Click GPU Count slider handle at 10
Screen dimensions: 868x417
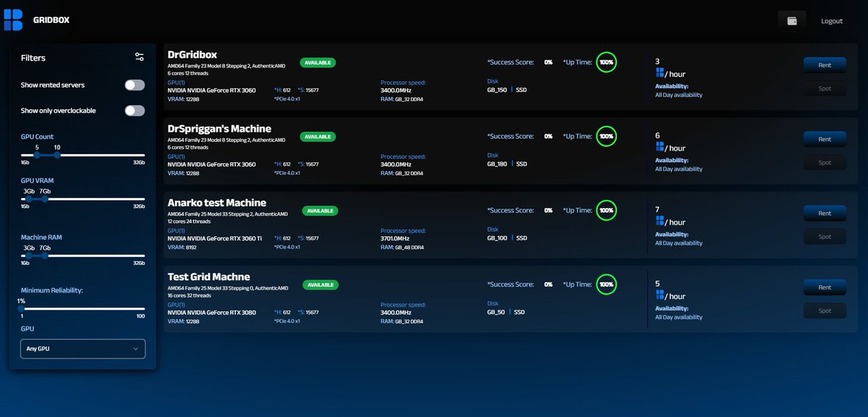[x=57, y=155]
